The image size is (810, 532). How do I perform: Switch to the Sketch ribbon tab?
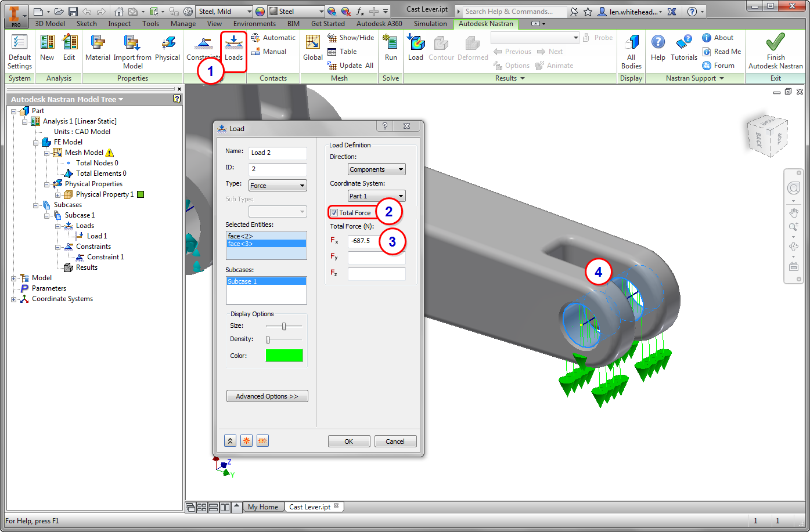click(87, 24)
